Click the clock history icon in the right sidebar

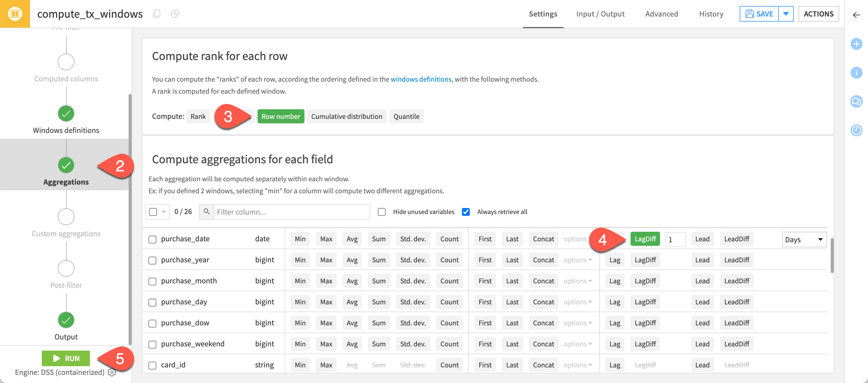click(856, 130)
